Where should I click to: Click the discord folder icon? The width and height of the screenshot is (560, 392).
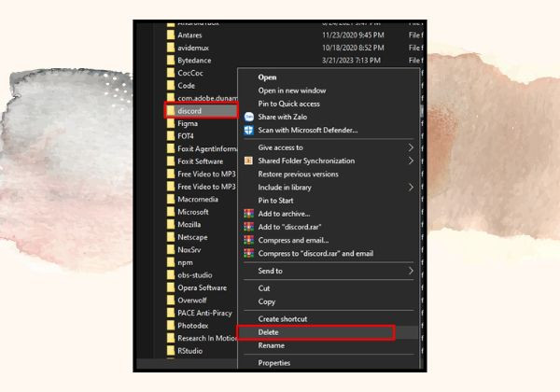(171, 111)
